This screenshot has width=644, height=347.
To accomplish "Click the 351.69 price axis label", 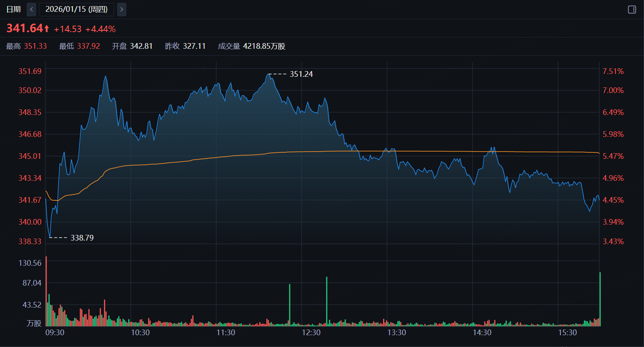I will coord(30,71).
